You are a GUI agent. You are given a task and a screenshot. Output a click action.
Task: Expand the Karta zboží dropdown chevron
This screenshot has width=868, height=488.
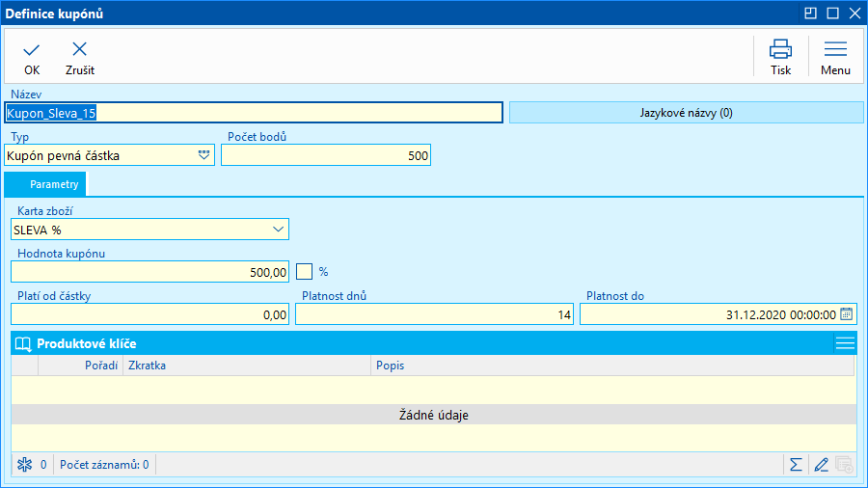point(278,230)
